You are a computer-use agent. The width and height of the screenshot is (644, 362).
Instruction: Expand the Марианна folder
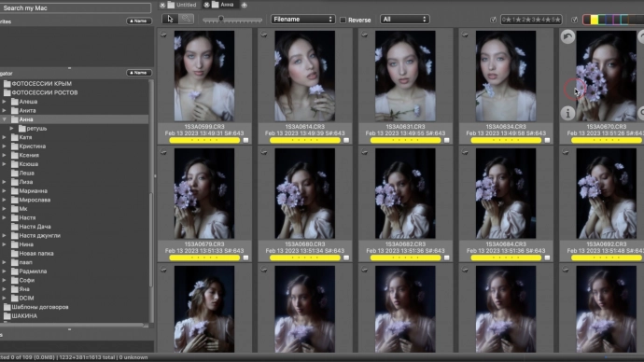coord(5,191)
